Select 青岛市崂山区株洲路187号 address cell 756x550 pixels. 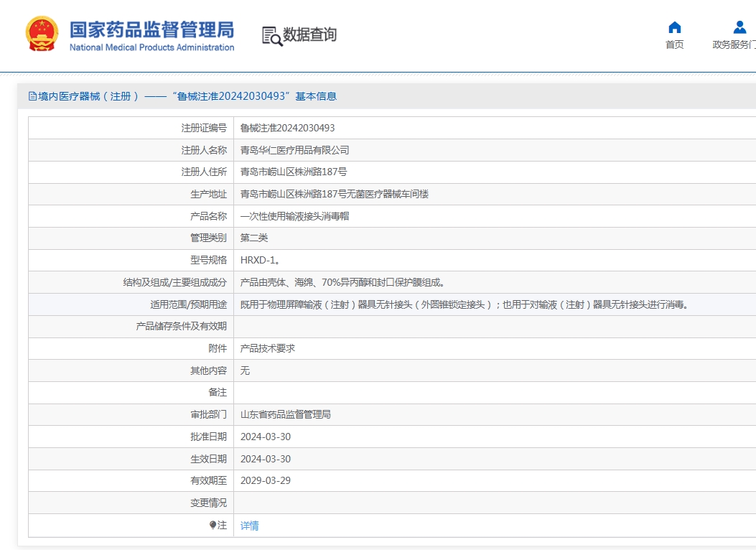(x=294, y=172)
